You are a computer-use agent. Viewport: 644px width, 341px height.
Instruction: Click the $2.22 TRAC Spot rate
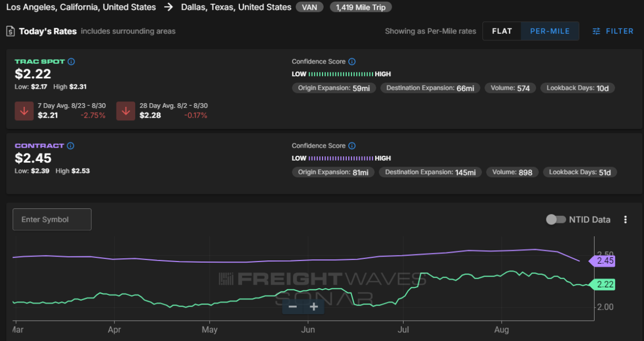coord(33,74)
